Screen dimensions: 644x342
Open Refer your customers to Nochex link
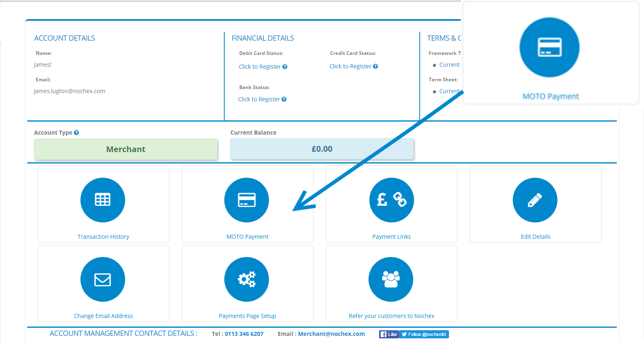coord(392,316)
